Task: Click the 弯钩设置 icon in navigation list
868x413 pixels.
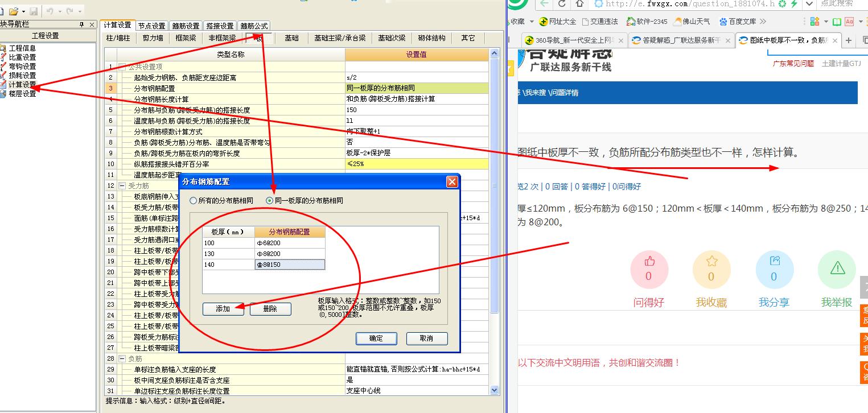Action: coord(3,67)
